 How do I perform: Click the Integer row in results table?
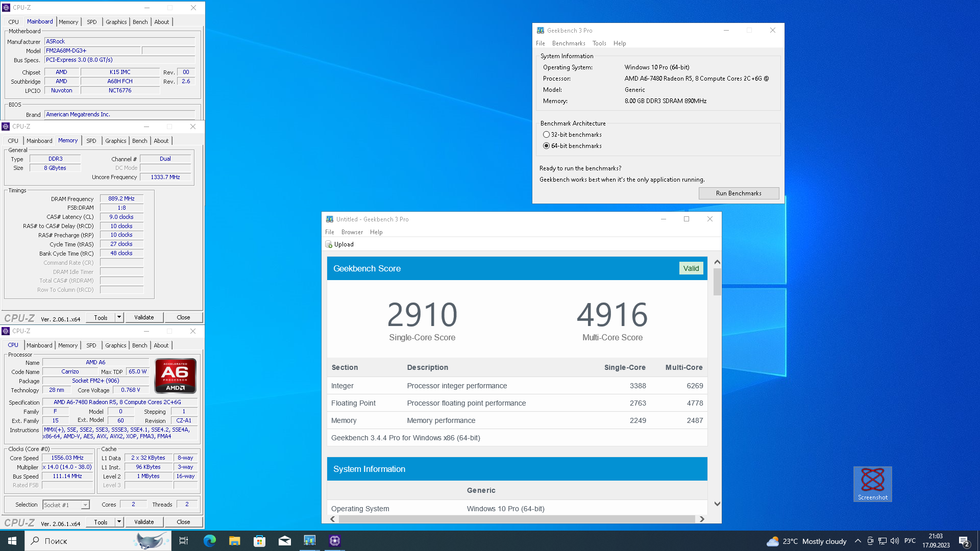(517, 386)
